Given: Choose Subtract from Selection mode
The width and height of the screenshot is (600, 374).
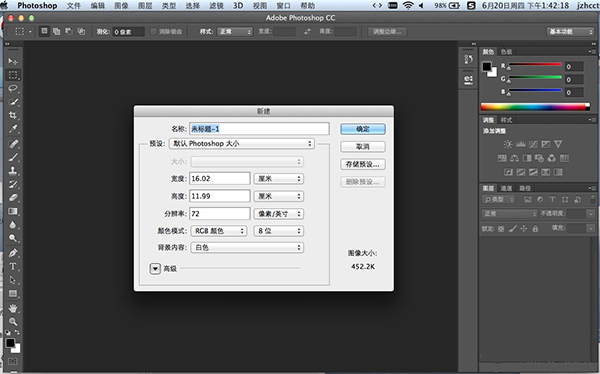Looking at the screenshot, I should [69, 31].
